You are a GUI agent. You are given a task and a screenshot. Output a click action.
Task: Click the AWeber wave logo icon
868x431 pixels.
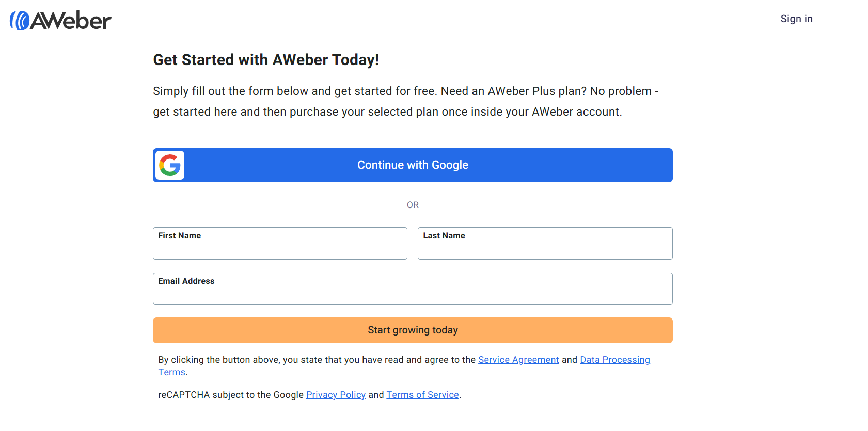pos(19,21)
